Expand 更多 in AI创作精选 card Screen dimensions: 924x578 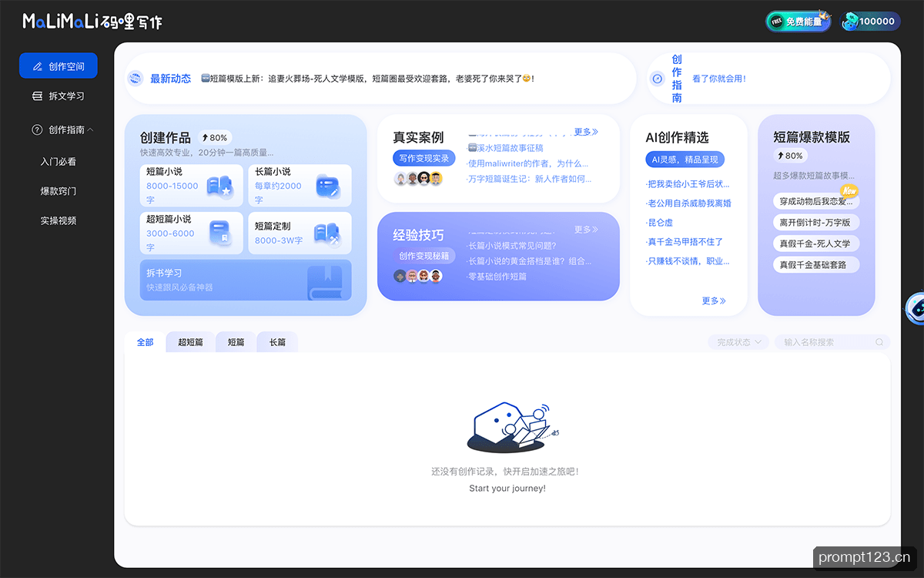714,301
